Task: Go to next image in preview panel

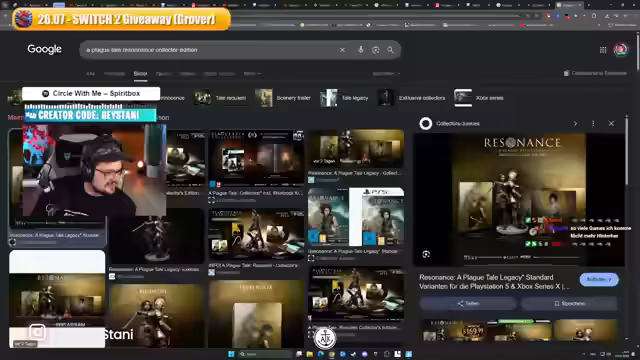Action: (x=575, y=123)
